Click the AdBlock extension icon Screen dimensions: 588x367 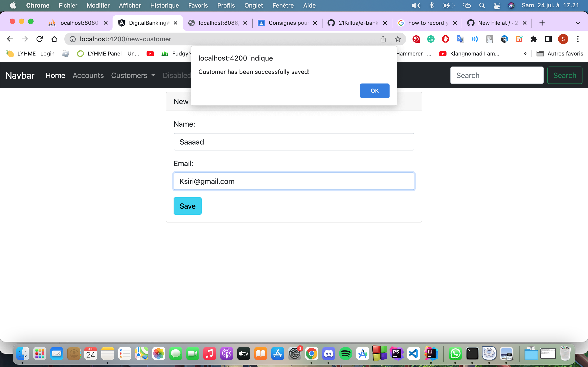tap(445, 39)
